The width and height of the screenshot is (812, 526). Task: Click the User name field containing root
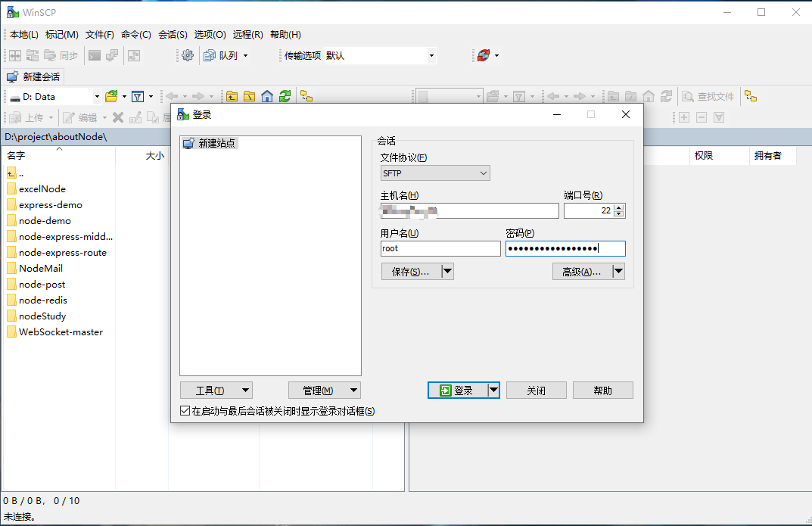(440, 248)
